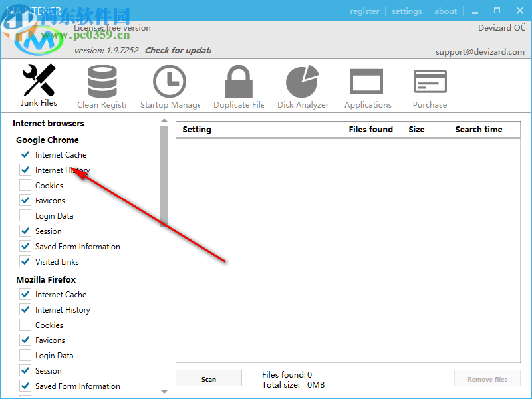This screenshot has width=532, height=399.
Task: Maximize the Maintener window
Action: pyautogui.click(x=497, y=11)
